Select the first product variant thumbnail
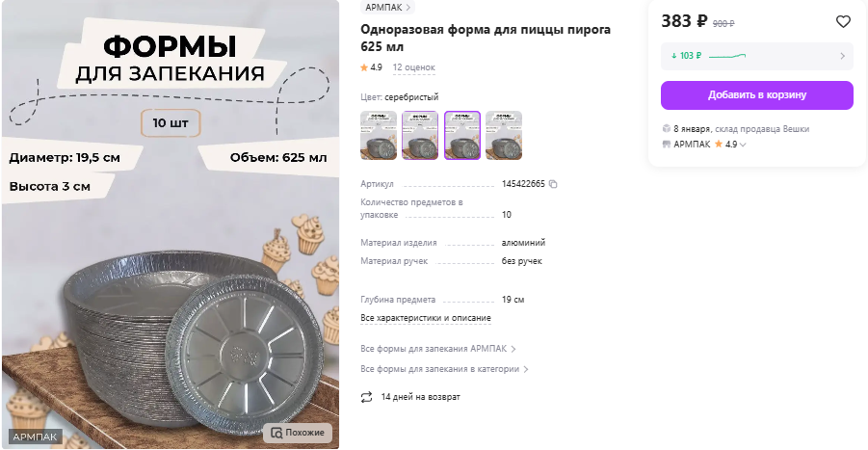Image resolution: width=868 pixels, height=450 pixels. tap(379, 135)
